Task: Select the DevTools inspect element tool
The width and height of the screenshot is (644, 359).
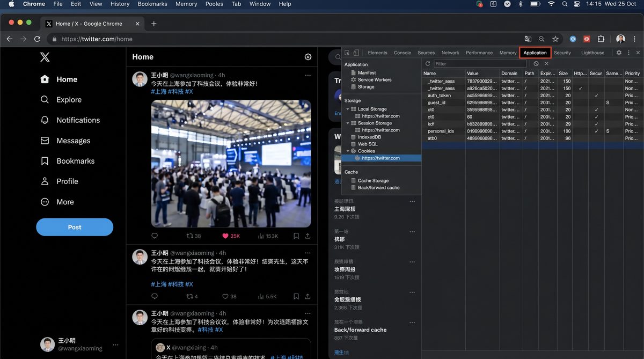Action: click(347, 53)
